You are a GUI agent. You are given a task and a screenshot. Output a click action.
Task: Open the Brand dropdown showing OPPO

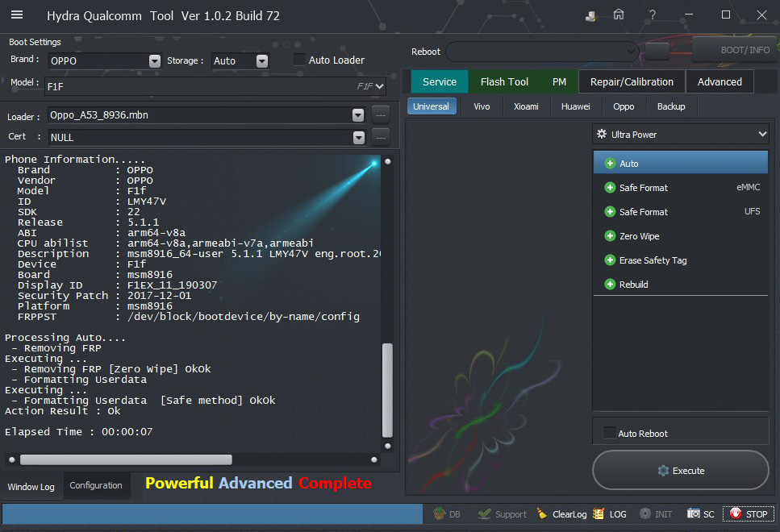(155, 60)
